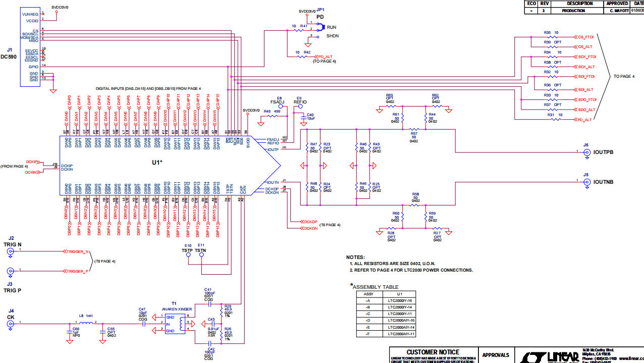Click the J1 DC590 connector block
644x363 pixels.
(x=30, y=47)
